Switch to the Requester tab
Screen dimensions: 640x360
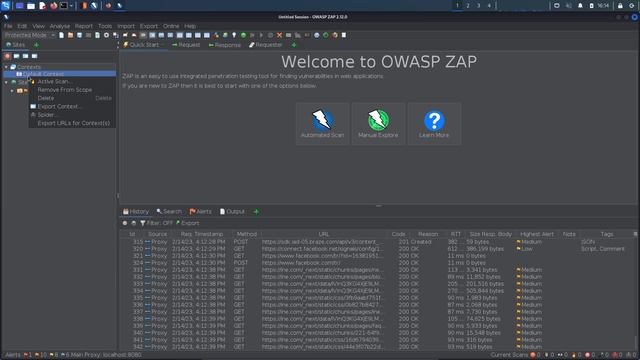point(266,45)
